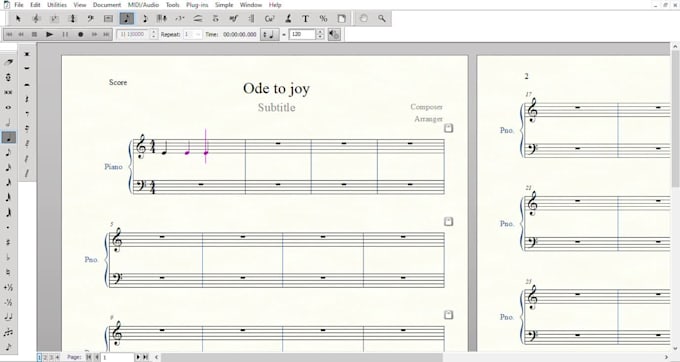Open the Document menu
The width and height of the screenshot is (680, 362).
tap(107, 5)
